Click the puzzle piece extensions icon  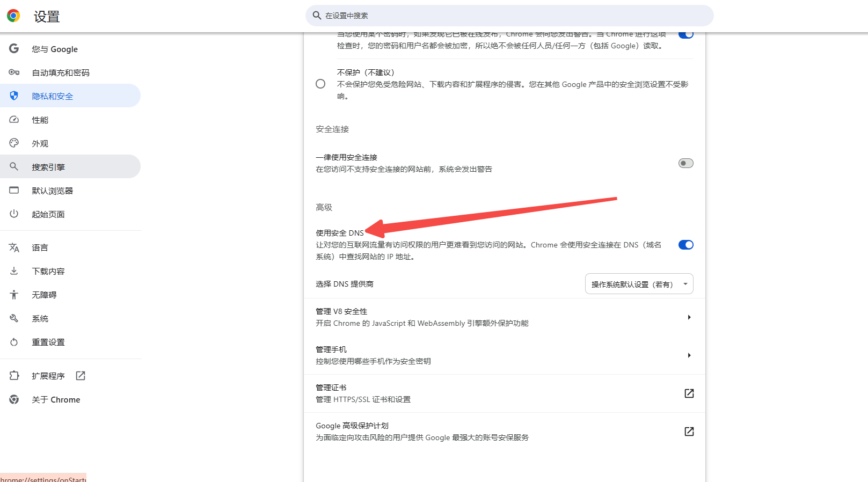click(14, 375)
